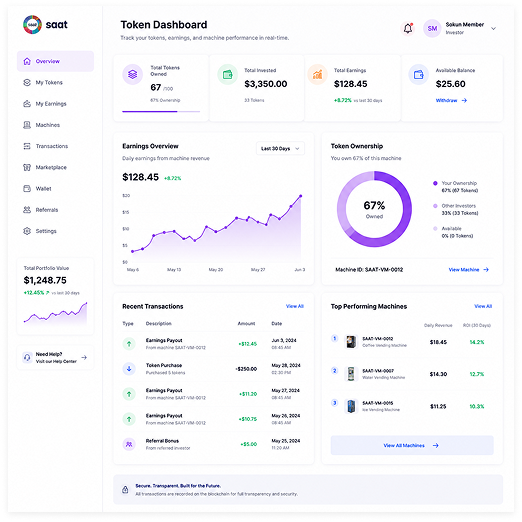Click the SM profile avatar
The width and height of the screenshot is (522, 522).
pos(432,28)
